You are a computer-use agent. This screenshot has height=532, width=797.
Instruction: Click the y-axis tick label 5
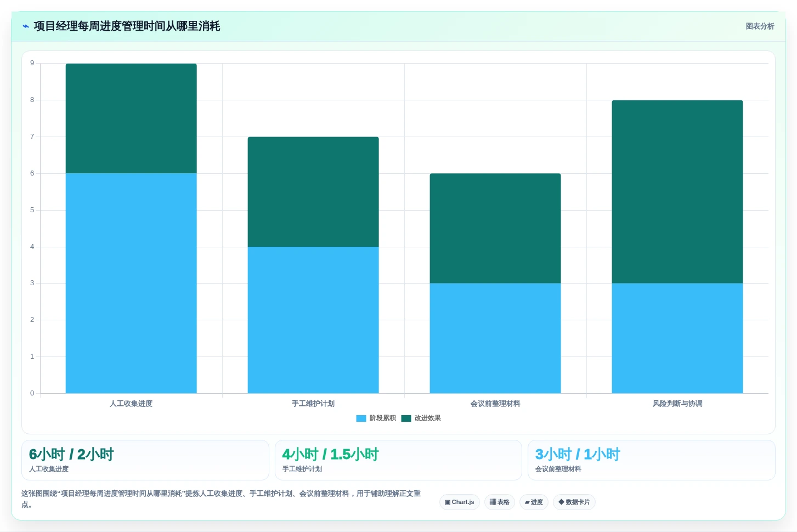click(x=32, y=210)
